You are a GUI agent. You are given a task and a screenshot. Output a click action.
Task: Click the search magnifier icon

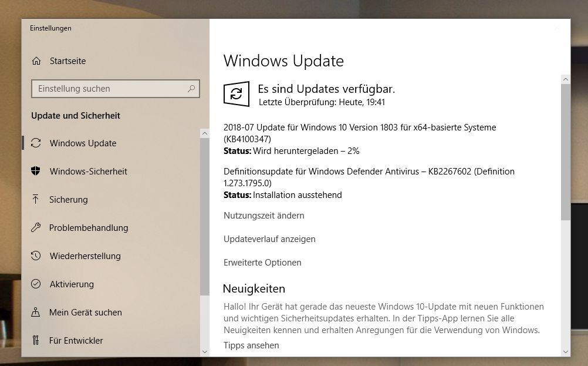pyautogui.click(x=191, y=89)
